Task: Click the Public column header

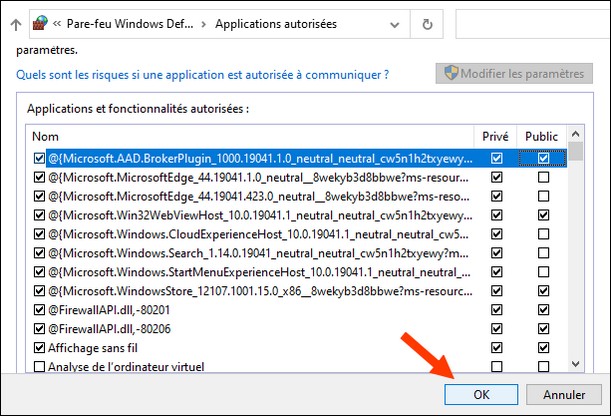Action: [x=541, y=136]
